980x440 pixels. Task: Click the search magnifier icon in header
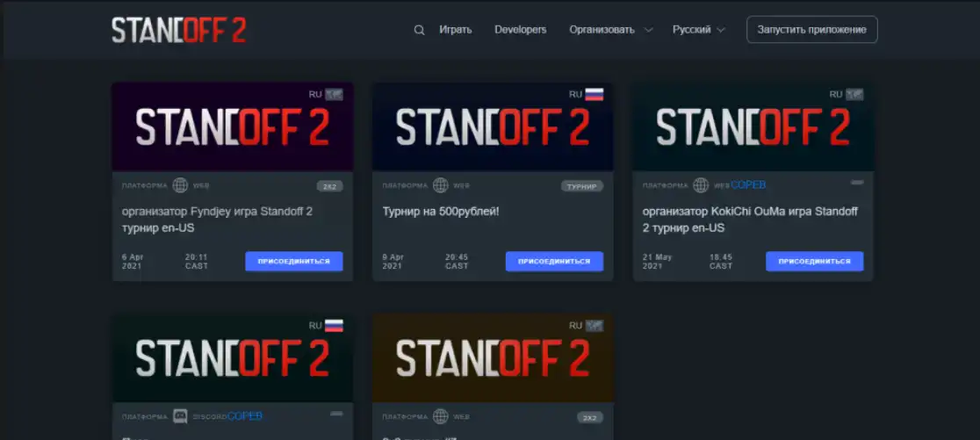tap(419, 30)
